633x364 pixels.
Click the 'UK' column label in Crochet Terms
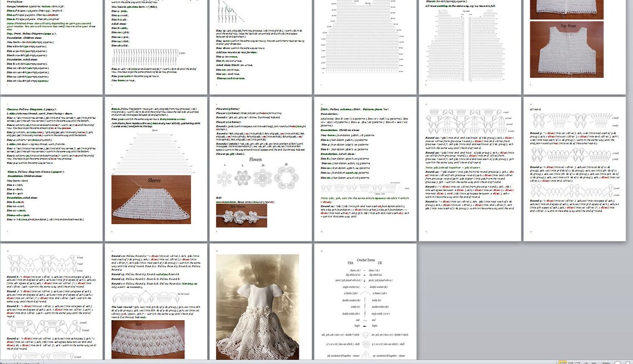380,263
